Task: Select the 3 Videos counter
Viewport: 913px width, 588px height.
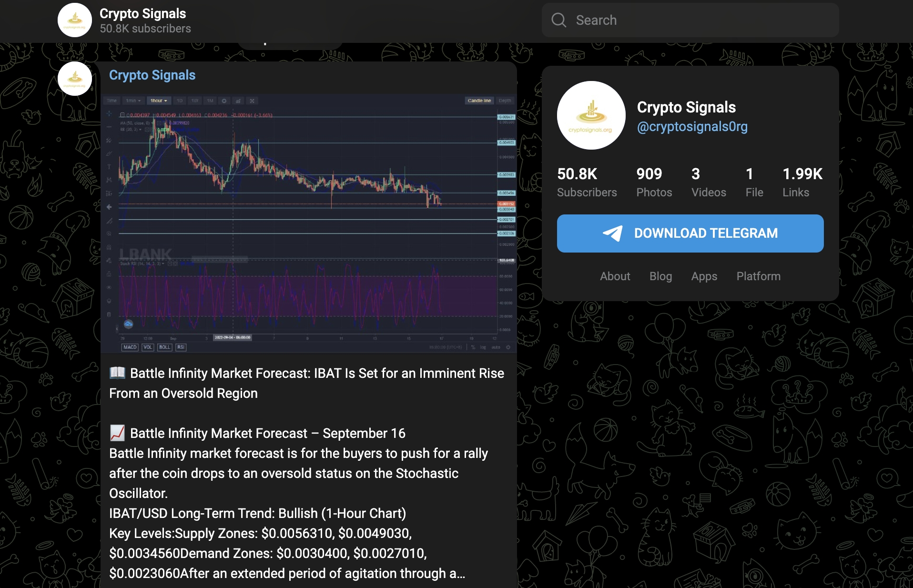Action: [x=709, y=182]
